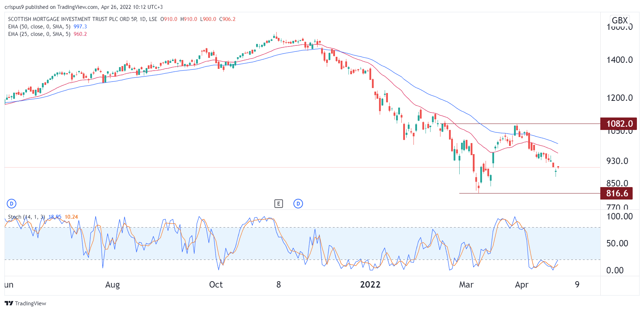Click the 1200.0 price axis label
Viewport: 644px width, 311px height.
pos(619,98)
